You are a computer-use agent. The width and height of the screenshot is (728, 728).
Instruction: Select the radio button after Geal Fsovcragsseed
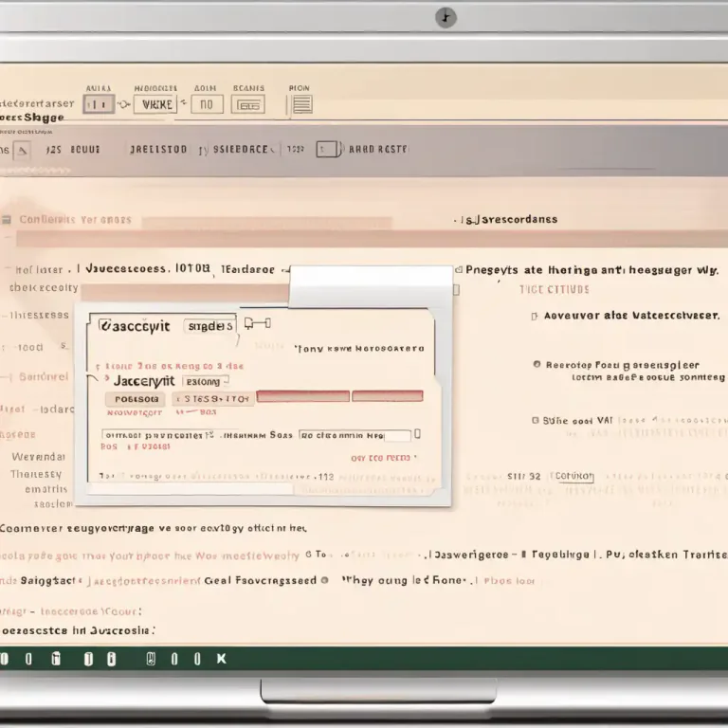point(324,580)
